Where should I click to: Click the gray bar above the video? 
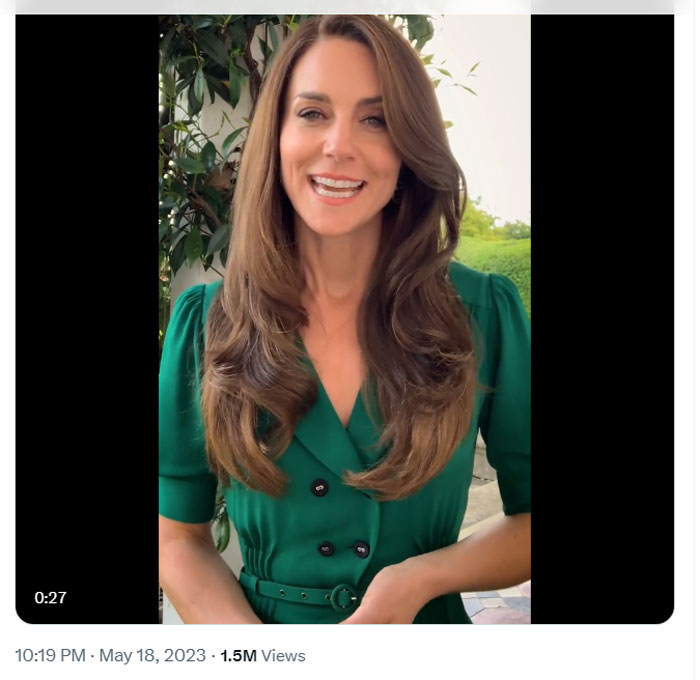click(345, 6)
